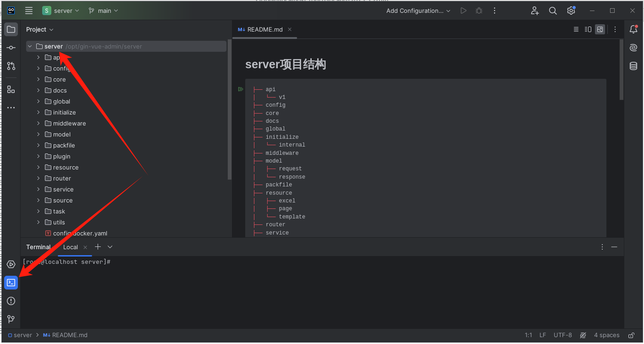Toggle inspections highlighting icon in status bar

click(583, 335)
